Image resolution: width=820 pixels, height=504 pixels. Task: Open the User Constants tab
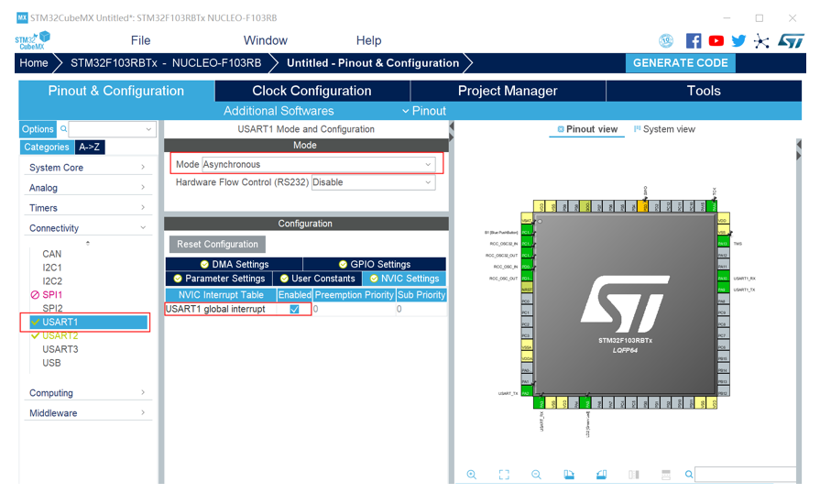pyautogui.click(x=317, y=279)
